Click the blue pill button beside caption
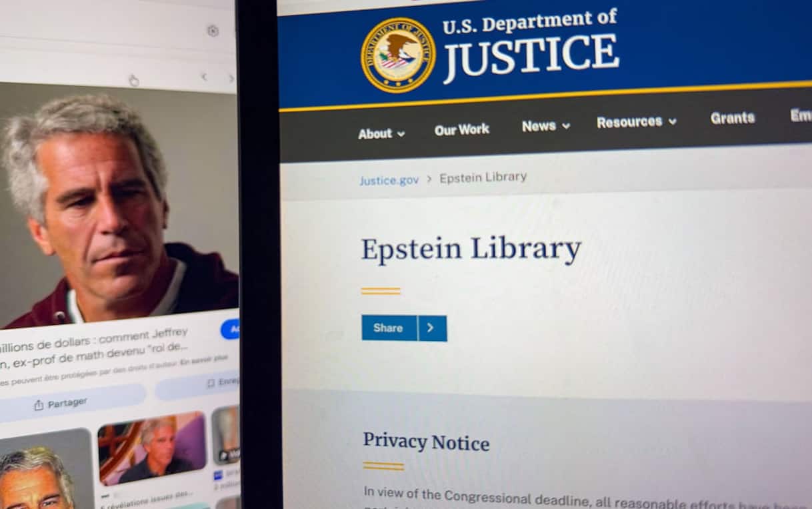This screenshot has height=509, width=812. [231, 329]
